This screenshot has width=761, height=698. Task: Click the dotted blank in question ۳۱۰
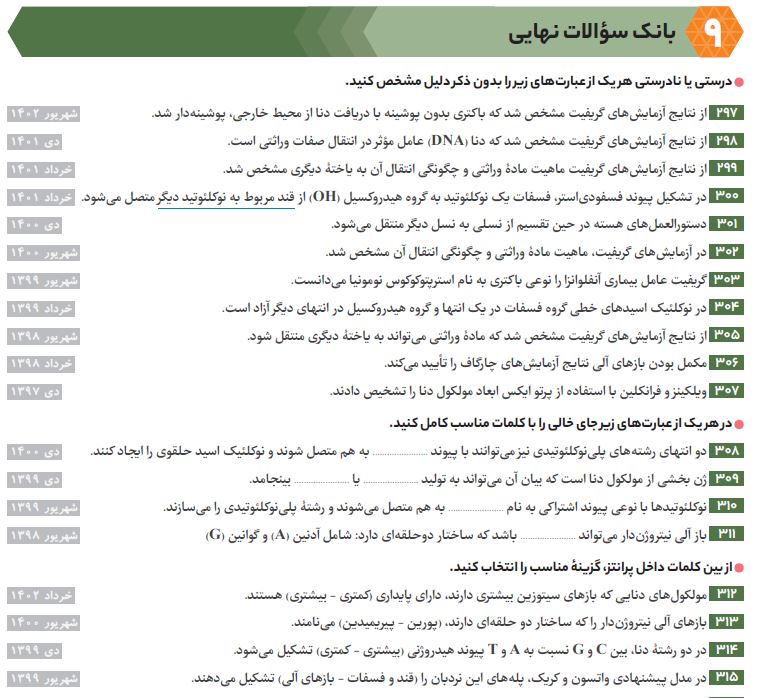point(476,509)
